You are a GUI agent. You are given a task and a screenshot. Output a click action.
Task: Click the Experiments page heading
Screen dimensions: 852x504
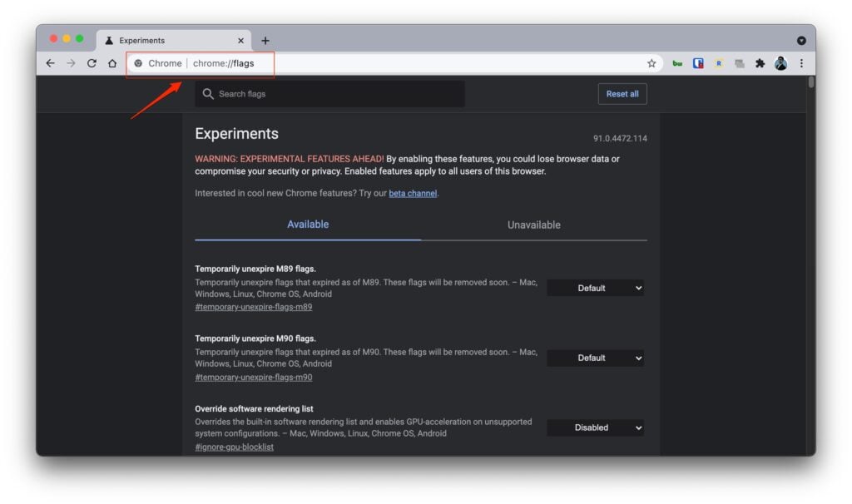tap(236, 134)
